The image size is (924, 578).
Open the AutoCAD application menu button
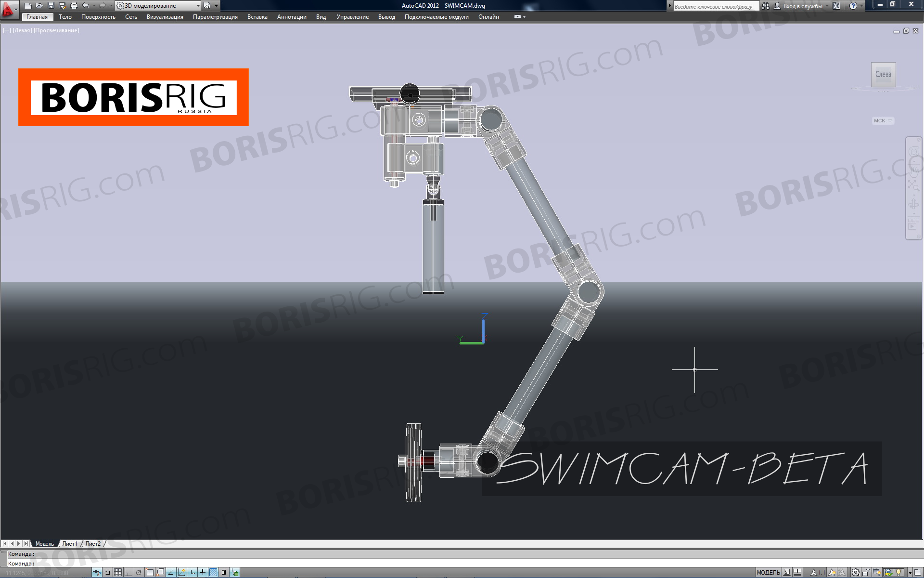click(9, 9)
